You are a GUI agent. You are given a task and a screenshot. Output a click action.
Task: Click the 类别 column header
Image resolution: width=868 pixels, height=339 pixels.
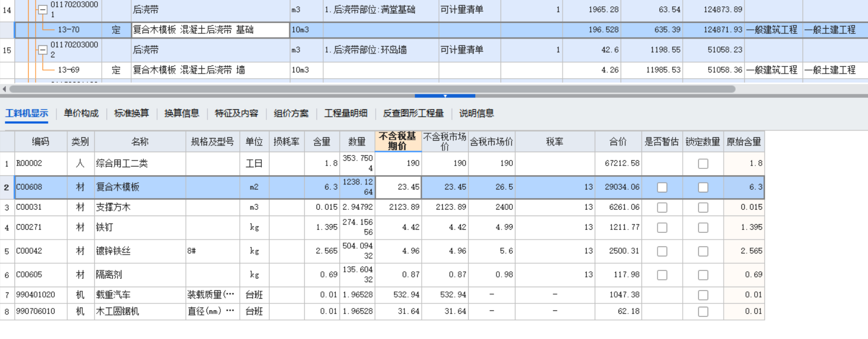tap(81, 141)
